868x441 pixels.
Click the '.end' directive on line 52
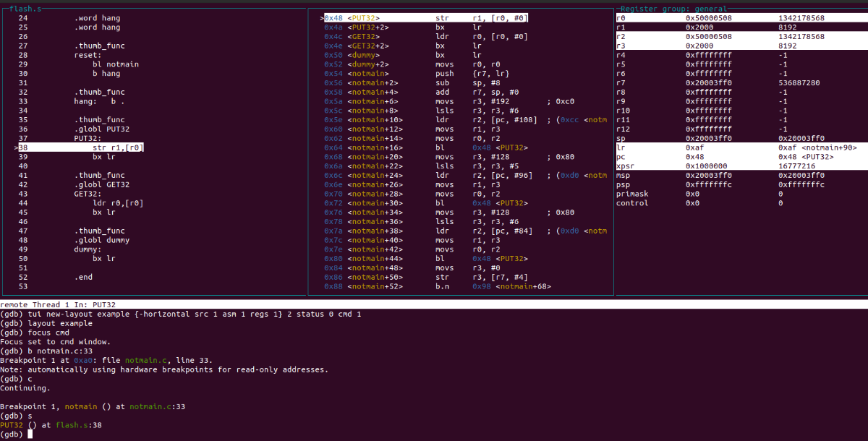(x=83, y=277)
